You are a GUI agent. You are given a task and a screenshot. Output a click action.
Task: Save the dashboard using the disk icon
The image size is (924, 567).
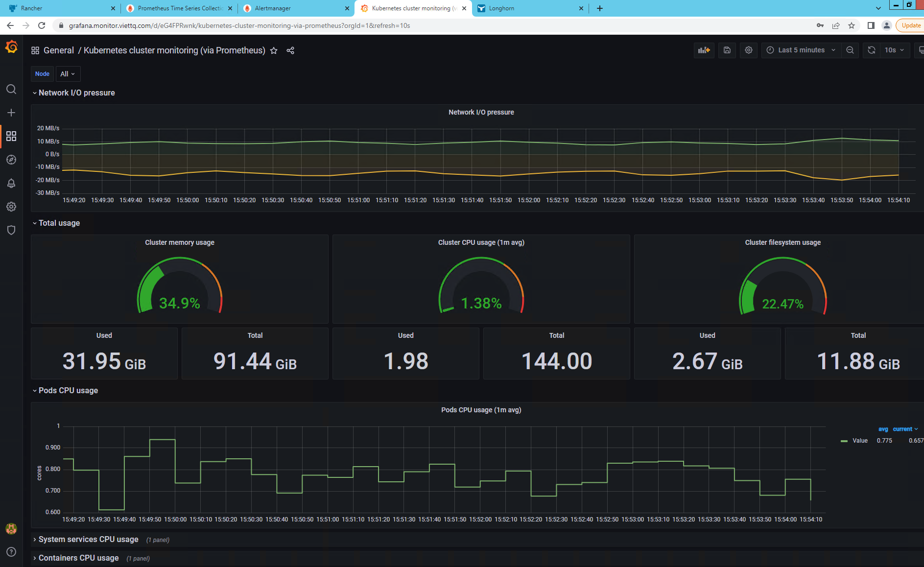pos(727,50)
